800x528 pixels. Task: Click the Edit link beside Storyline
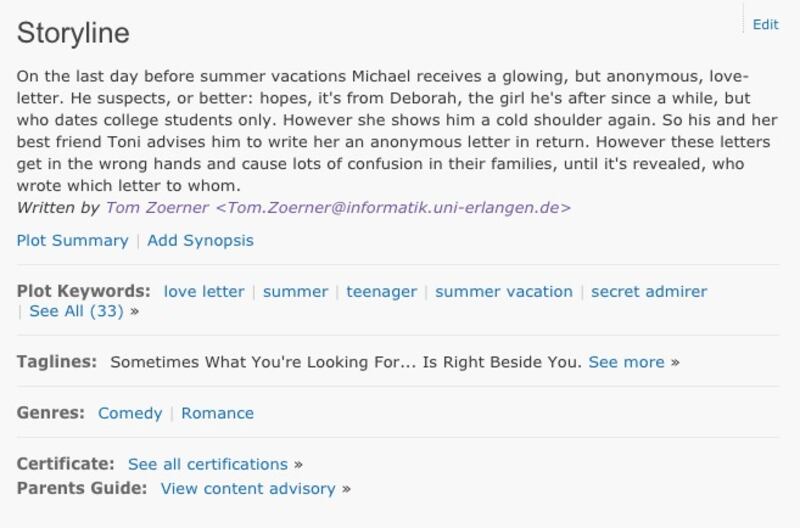(765, 25)
